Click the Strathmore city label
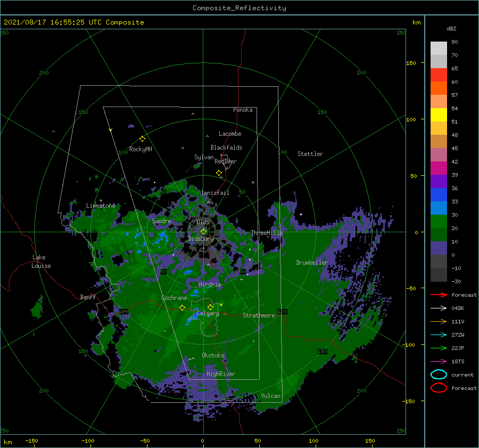The width and height of the screenshot is (479, 448). [259, 315]
